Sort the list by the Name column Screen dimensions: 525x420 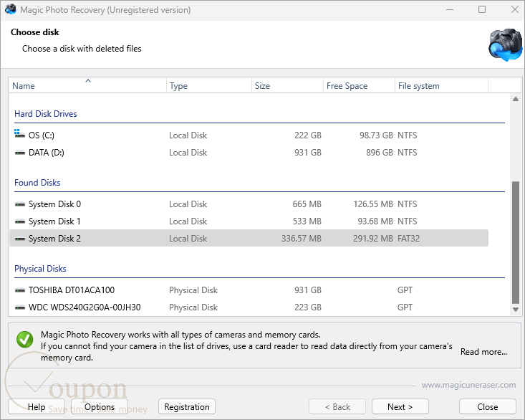[87, 86]
